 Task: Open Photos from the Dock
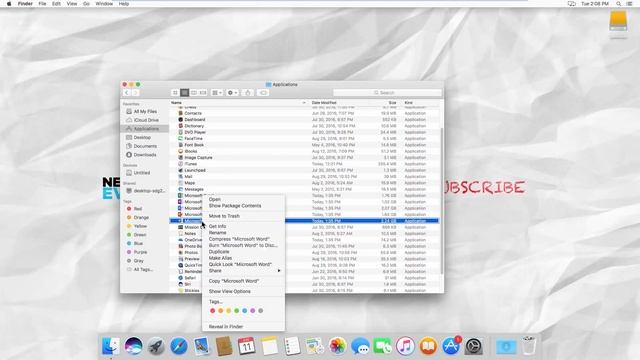(x=338, y=346)
